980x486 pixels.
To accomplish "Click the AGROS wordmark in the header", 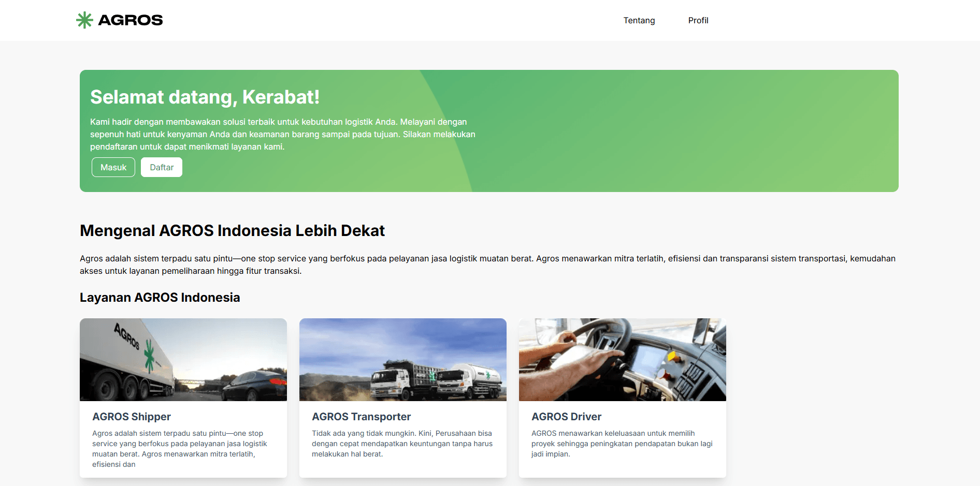I will point(130,20).
